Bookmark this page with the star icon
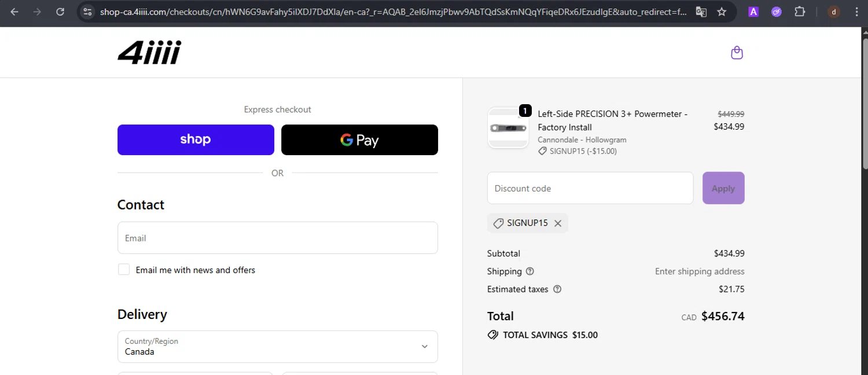The height and width of the screenshot is (375, 868). click(722, 12)
